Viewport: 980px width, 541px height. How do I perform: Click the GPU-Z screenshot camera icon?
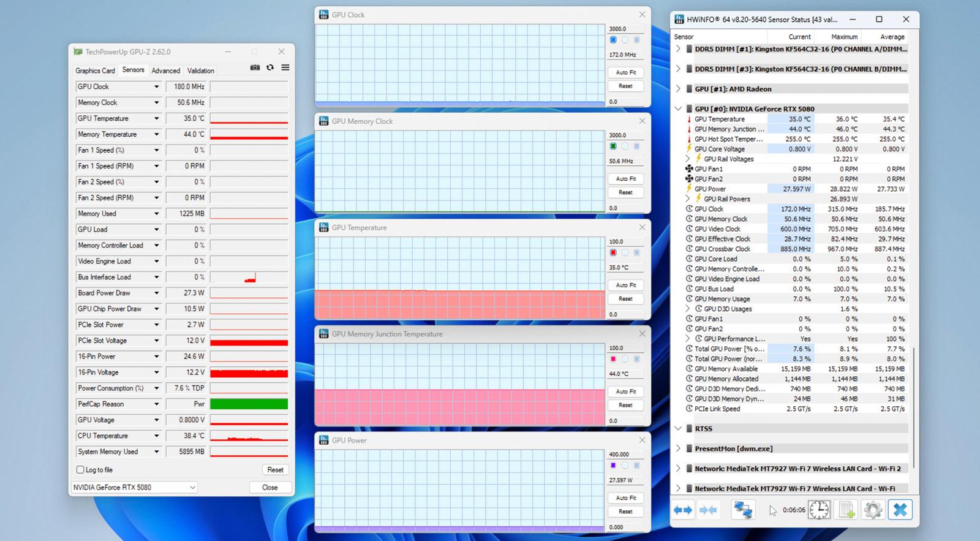255,67
